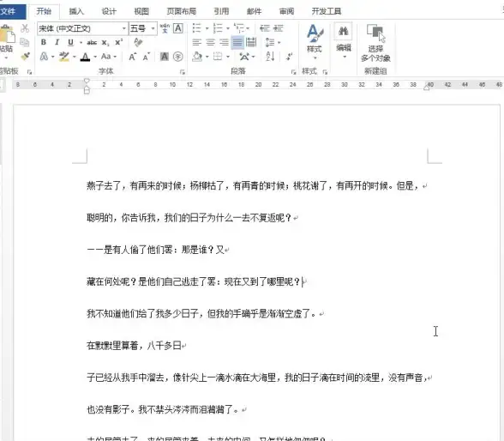The image size is (504, 441).
Task: Click the Numbering list icon
Action: pos(218,28)
